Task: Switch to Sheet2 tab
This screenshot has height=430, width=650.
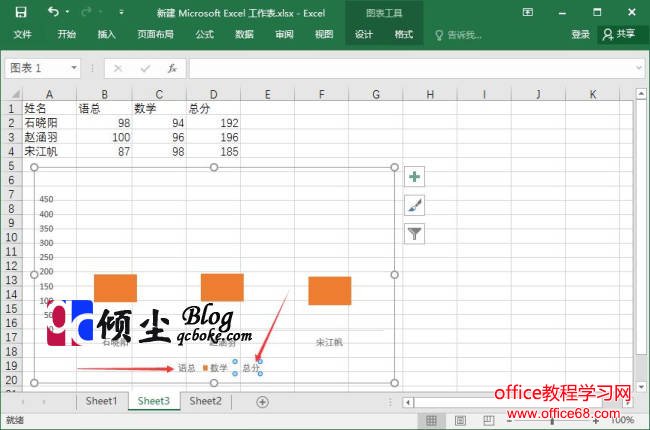Action: [x=205, y=401]
